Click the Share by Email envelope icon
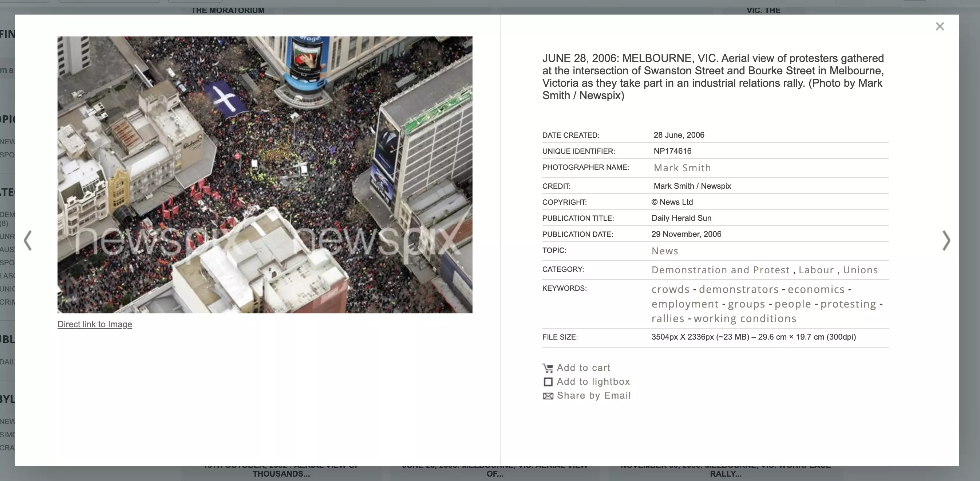This screenshot has width=980, height=481. [x=548, y=396]
